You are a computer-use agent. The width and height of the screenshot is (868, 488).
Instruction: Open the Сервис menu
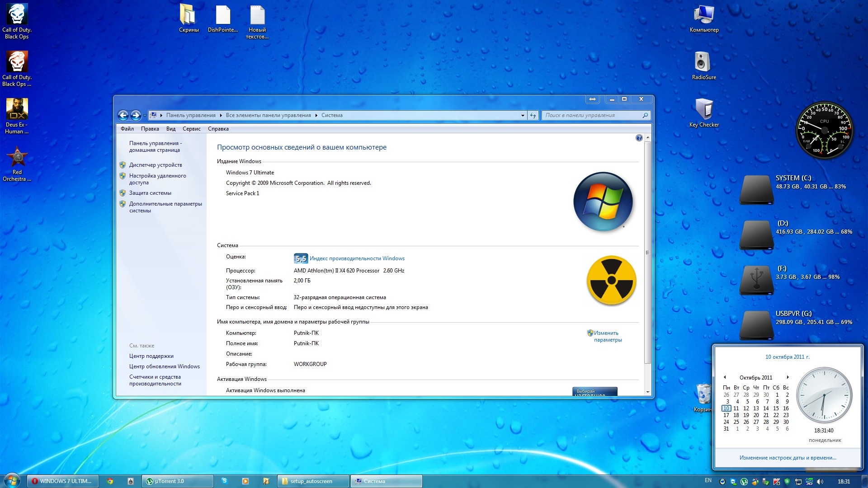[x=191, y=129]
